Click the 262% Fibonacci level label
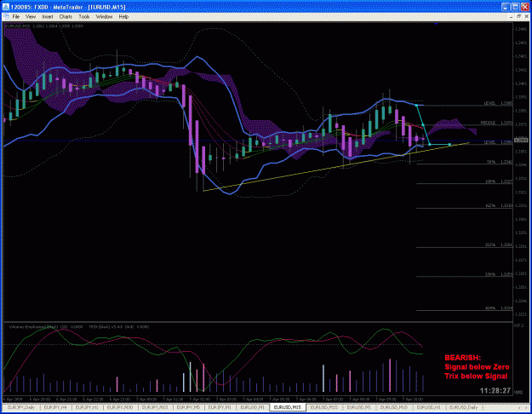532x414 pixels. click(490, 244)
